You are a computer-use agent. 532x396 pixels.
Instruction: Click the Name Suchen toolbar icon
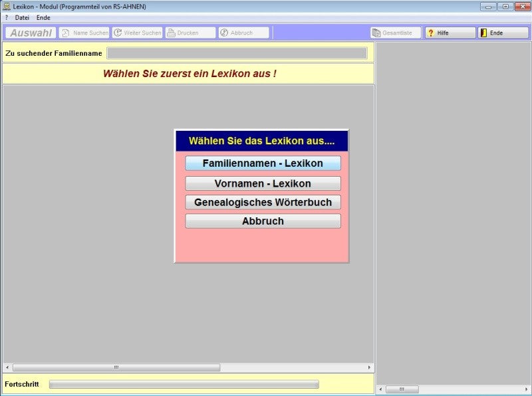pyautogui.click(x=65, y=33)
